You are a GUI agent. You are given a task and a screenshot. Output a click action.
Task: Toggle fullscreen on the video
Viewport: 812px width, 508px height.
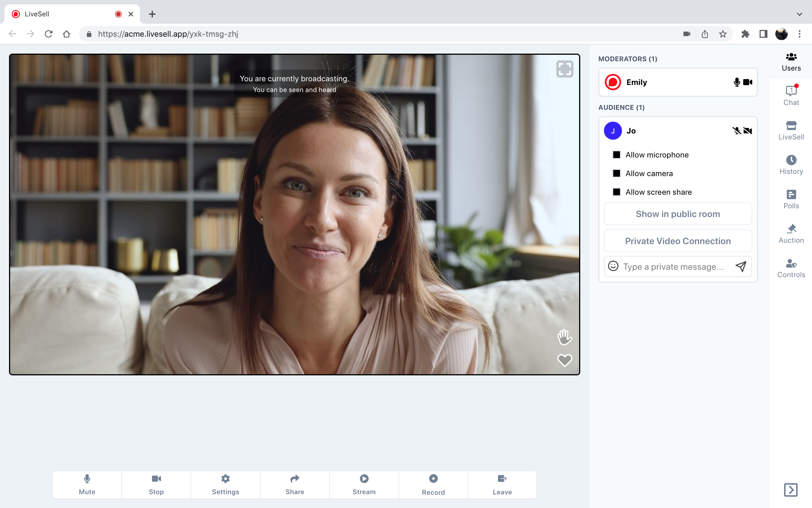coord(565,69)
